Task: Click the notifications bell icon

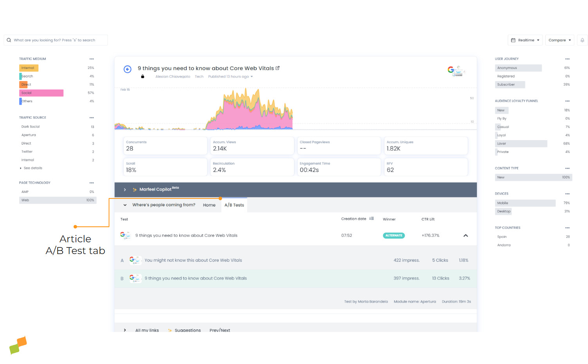Action: pyautogui.click(x=582, y=40)
